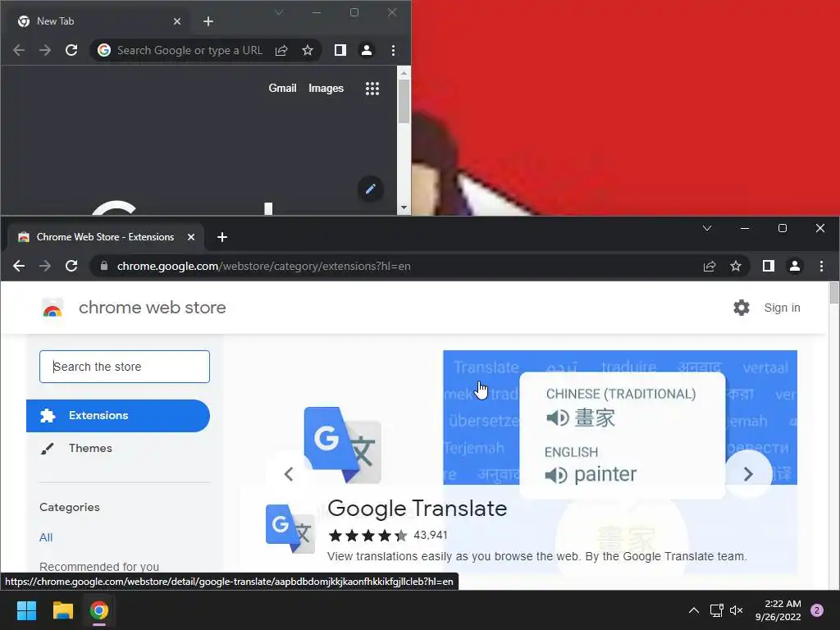Open side panel in New Tab window

pyautogui.click(x=340, y=50)
